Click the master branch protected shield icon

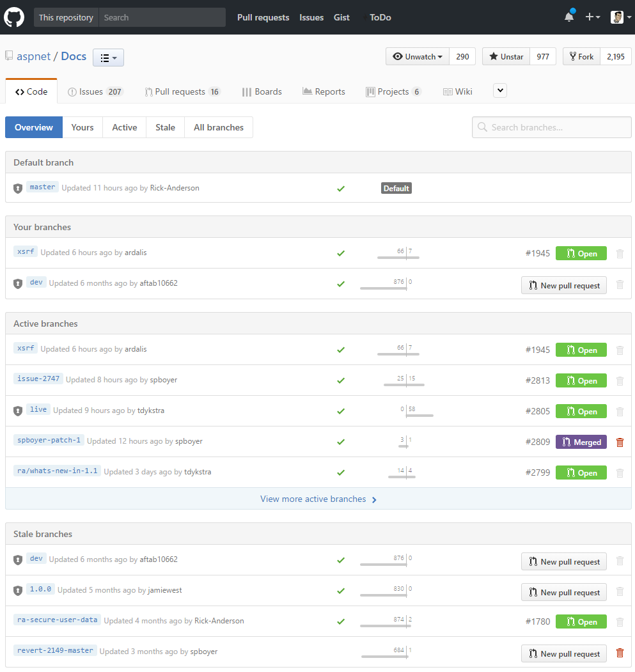click(x=17, y=188)
